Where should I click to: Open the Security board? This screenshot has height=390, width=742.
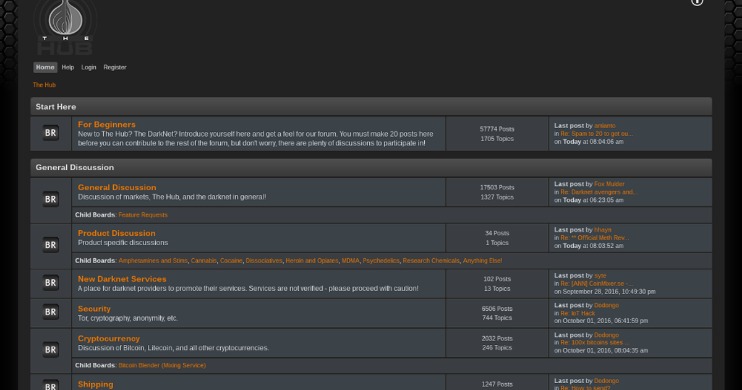point(94,309)
